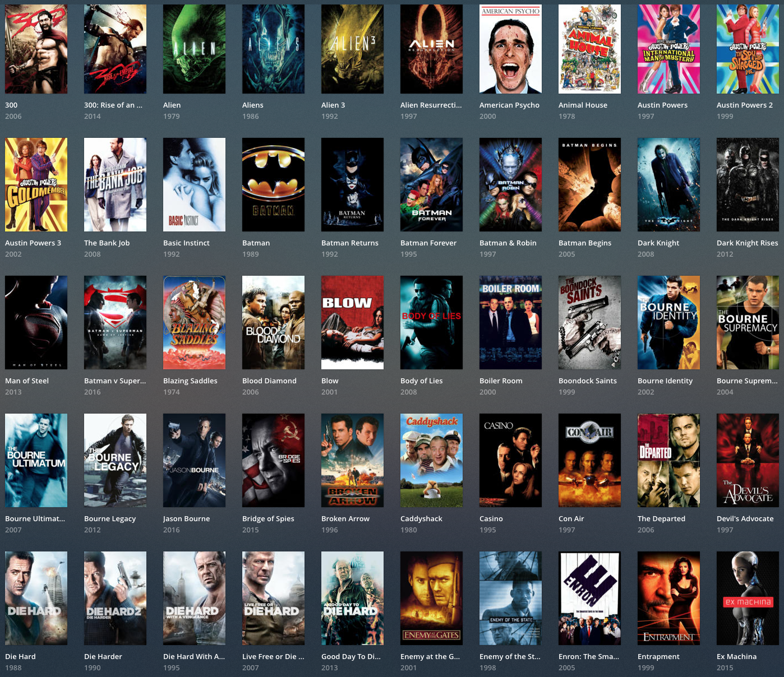This screenshot has width=784, height=677.
Task: Select the Batman Begins poster
Action: point(589,184)
